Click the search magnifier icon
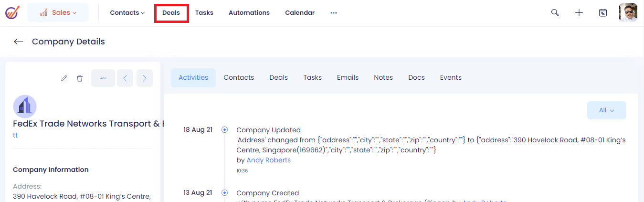The width and height of the screenshot is (644, 202). point(555,13)
